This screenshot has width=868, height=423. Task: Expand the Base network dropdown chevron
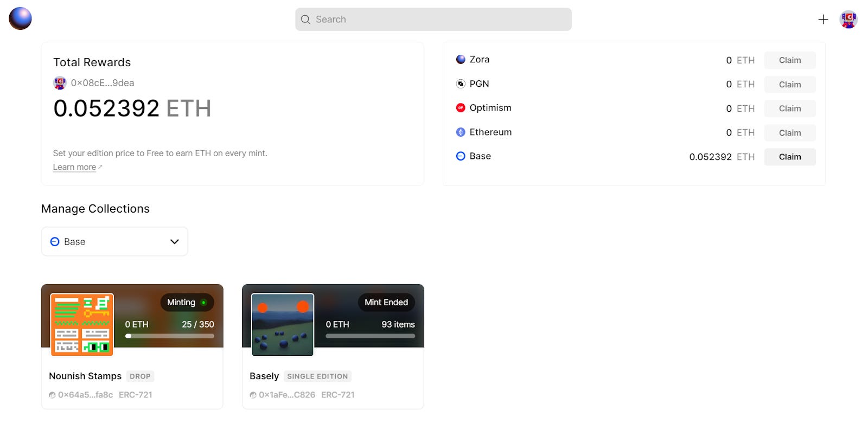[175, 242]
